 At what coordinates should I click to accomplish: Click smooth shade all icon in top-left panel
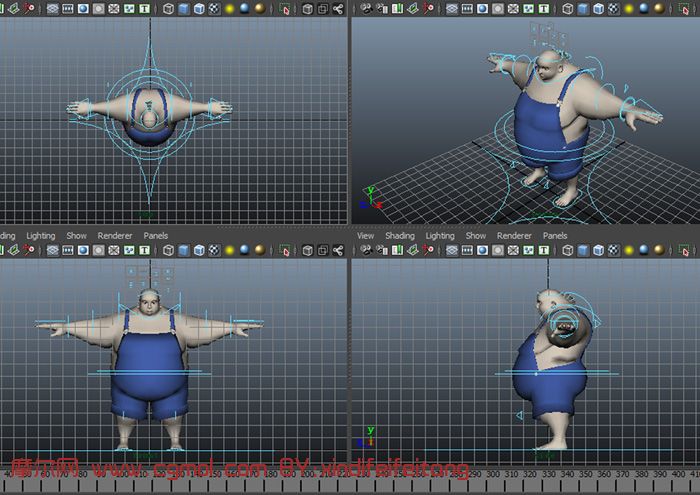(x=186, y=9)
